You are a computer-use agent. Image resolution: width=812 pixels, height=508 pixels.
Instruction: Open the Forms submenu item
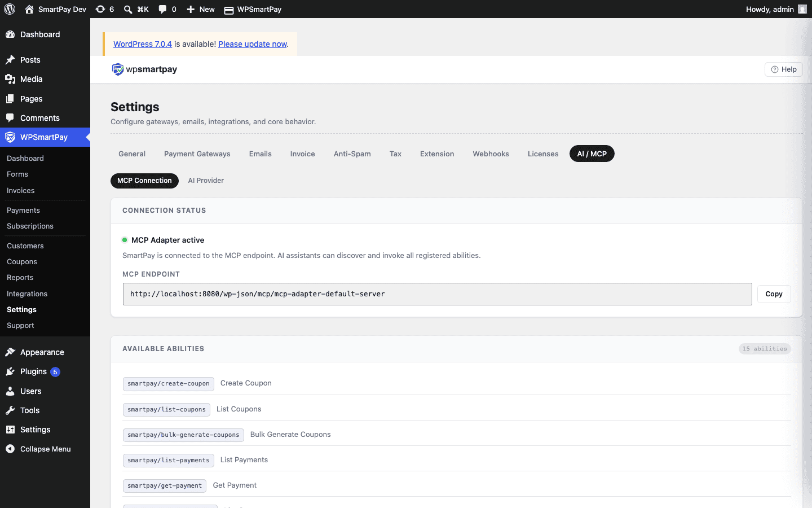45,174
